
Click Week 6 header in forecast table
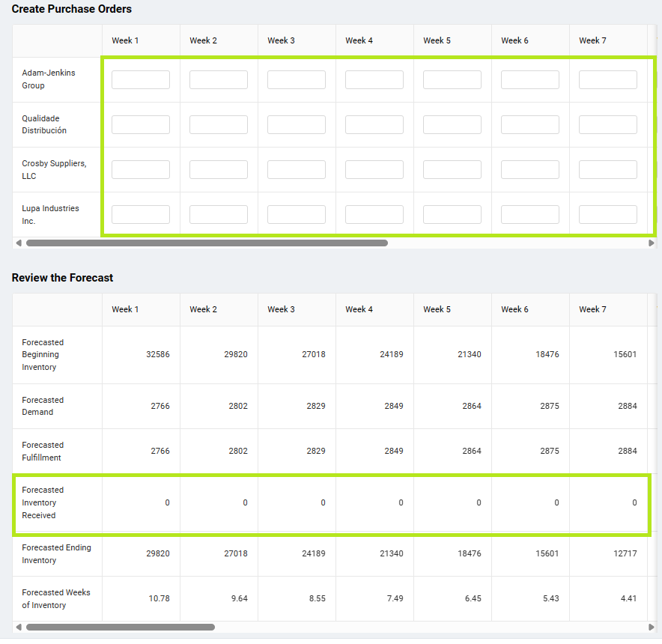coord(514,309)
